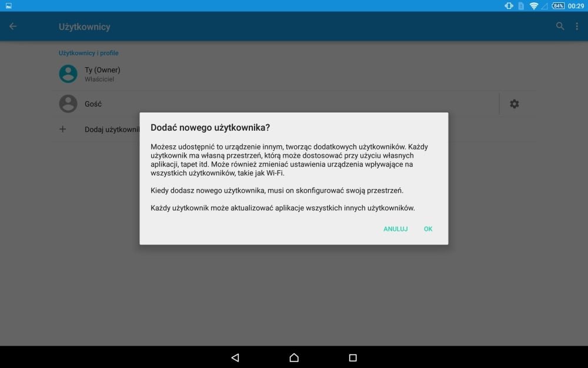588x368 pixels.
Task: Tap the Wi-Fi status icon
Action: (533, 6)
